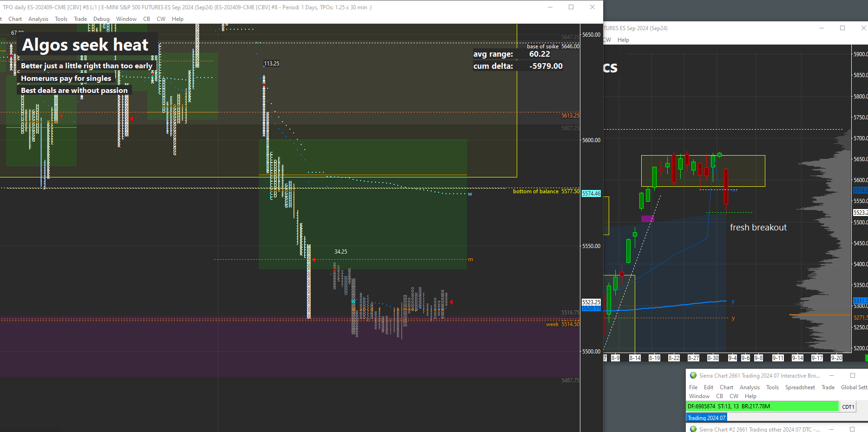Click the 9-4 date label

pyautogui.click(x=732, y=358)
